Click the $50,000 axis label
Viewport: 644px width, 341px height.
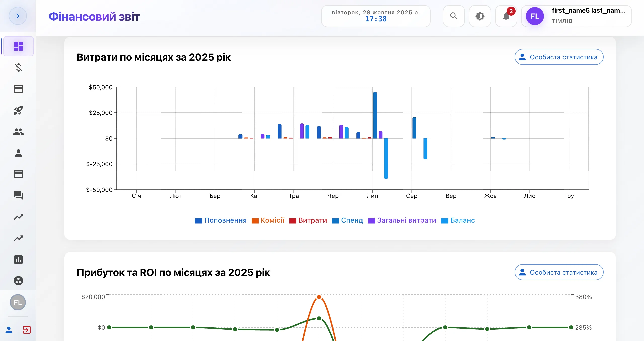pyautogui.click(x=101, y=87)
